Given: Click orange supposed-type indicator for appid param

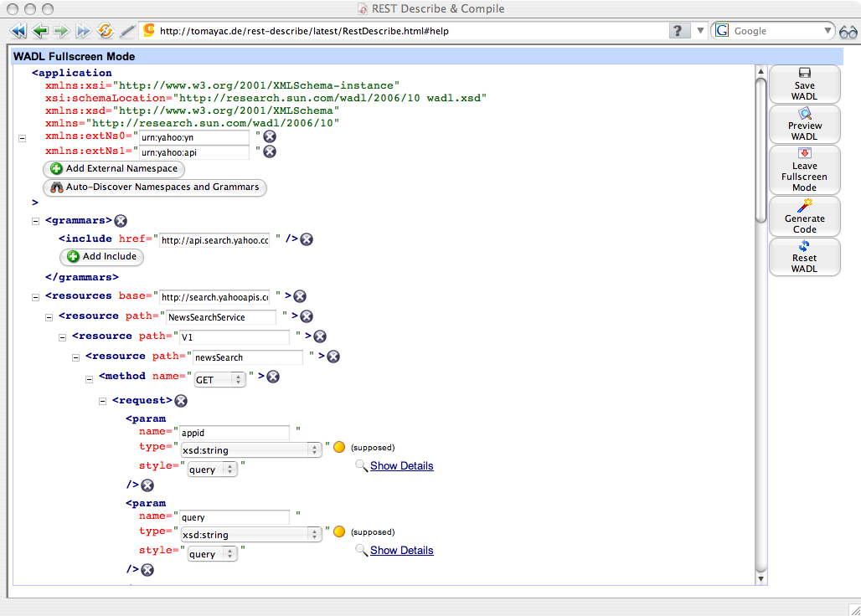Looking at the screenshot, I should pos(339,447).
